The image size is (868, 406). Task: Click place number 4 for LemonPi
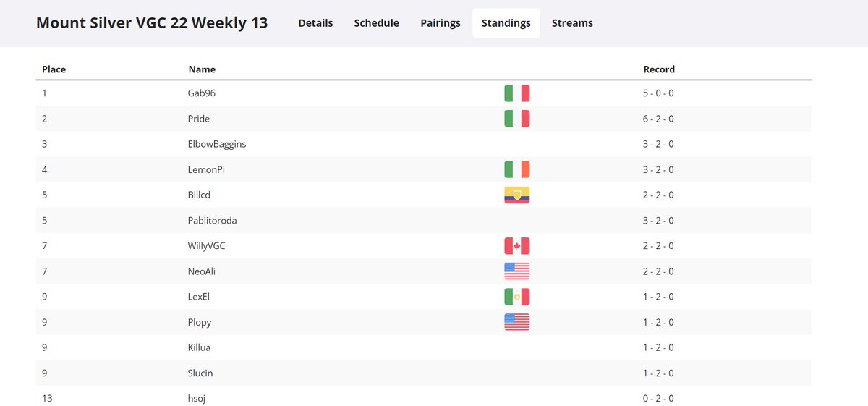point(44,169)
